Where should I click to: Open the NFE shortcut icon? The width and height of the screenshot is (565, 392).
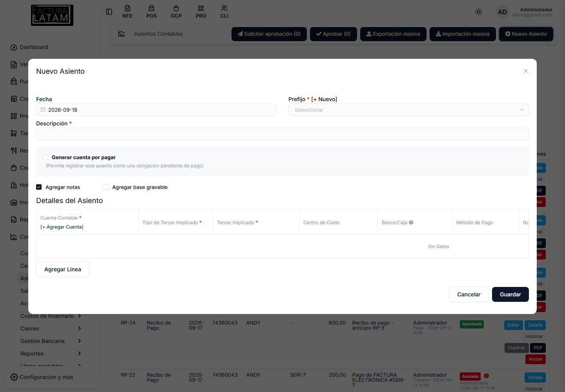click(x=127, y=12)
